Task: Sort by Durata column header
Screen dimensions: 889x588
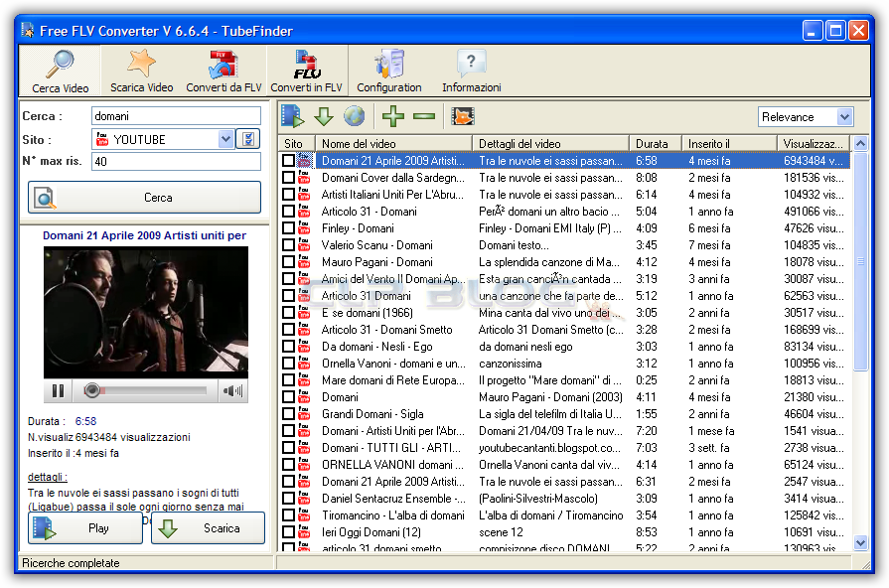Action: [656, 143]
